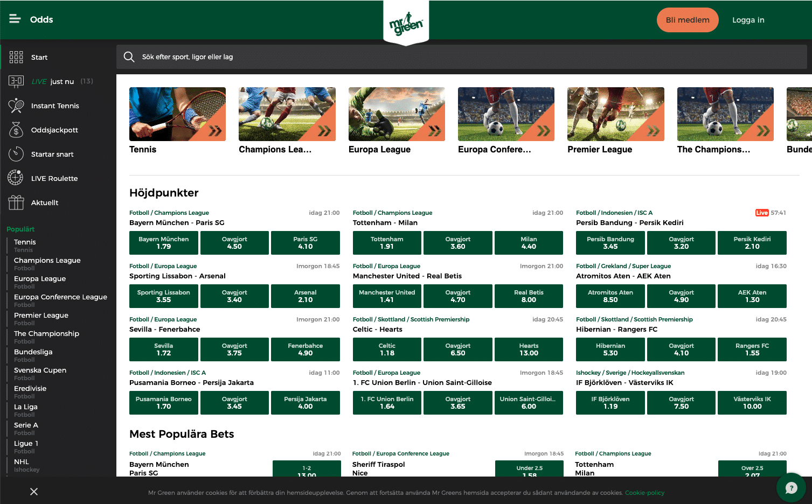
Task: Open Sporting Lissabon - Arsenal match
Action: (177, 276)
